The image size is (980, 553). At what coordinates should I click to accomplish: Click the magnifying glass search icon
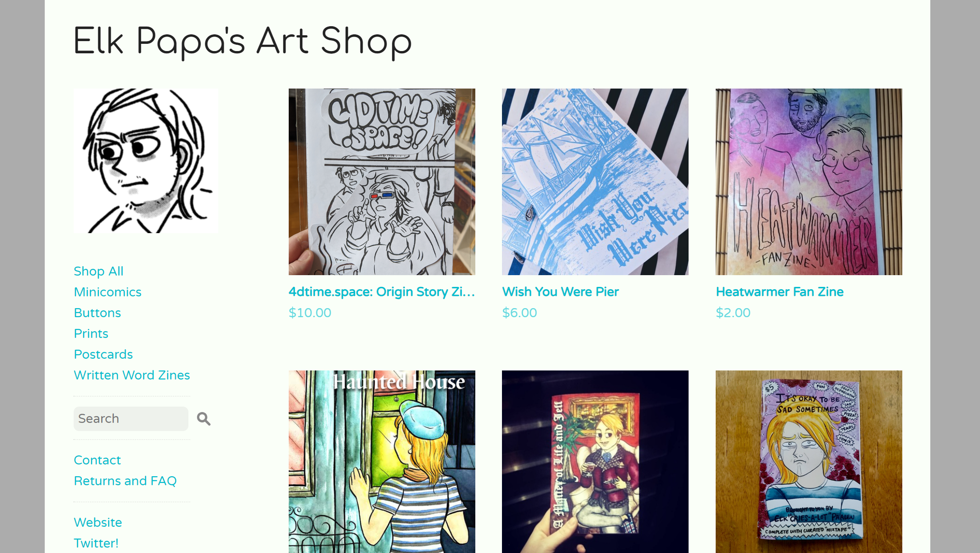[204, 419]
